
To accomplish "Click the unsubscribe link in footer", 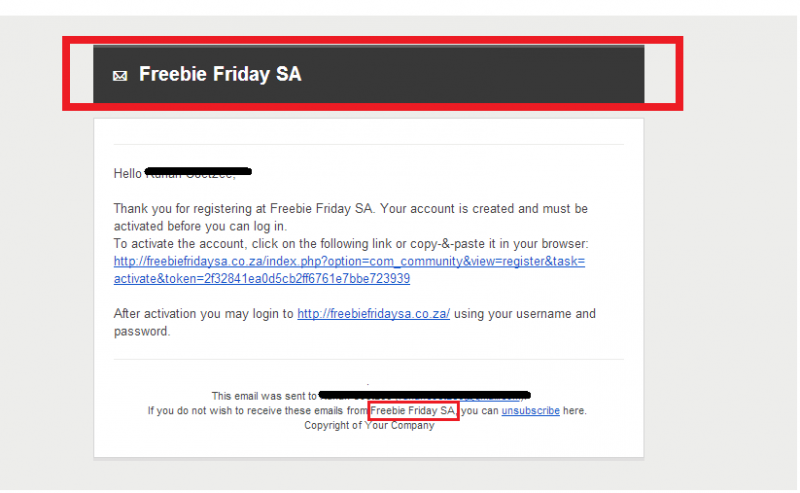I will [531, 410].
